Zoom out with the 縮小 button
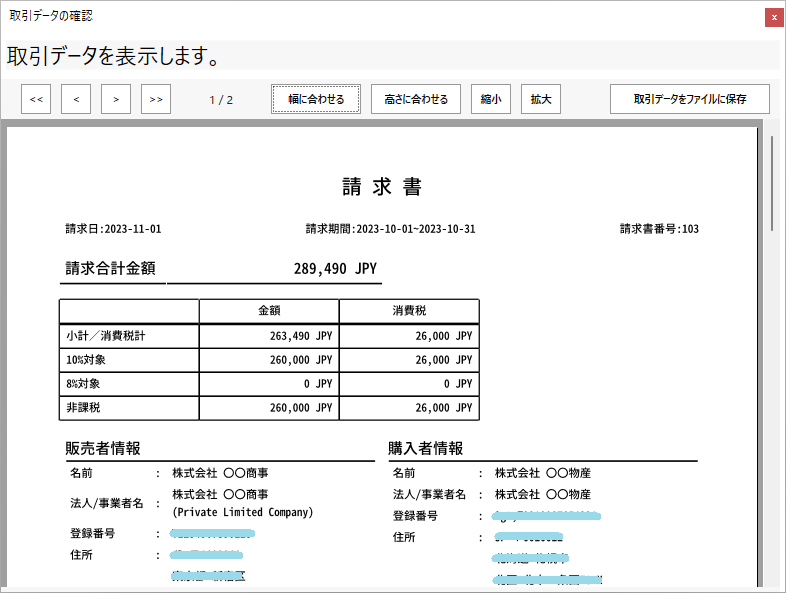786x593 pixels. 491,99
